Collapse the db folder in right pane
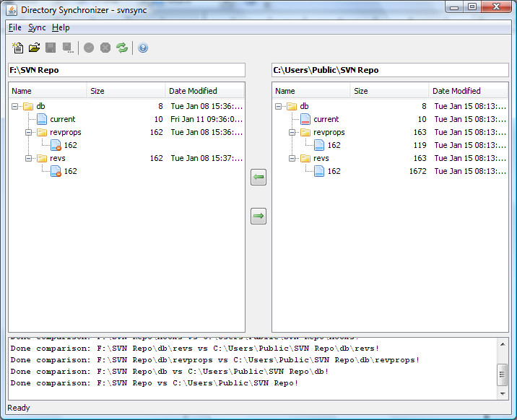 click(x=278, y=106)
